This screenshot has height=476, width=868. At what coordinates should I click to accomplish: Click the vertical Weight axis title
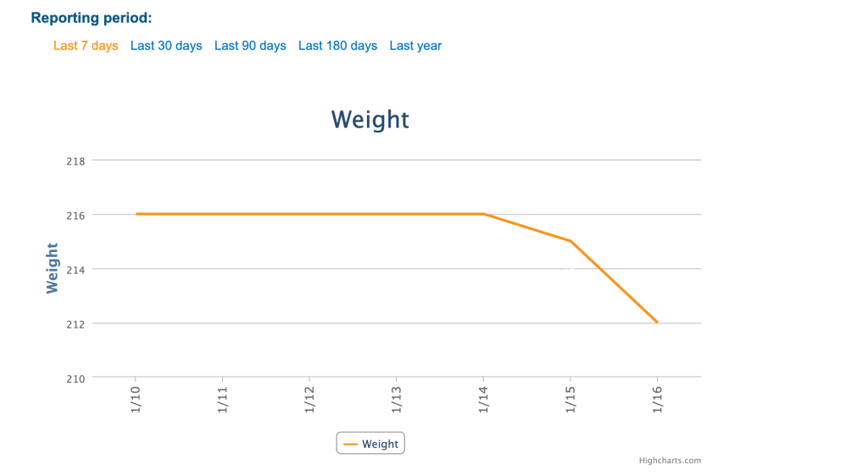(53, 268)
